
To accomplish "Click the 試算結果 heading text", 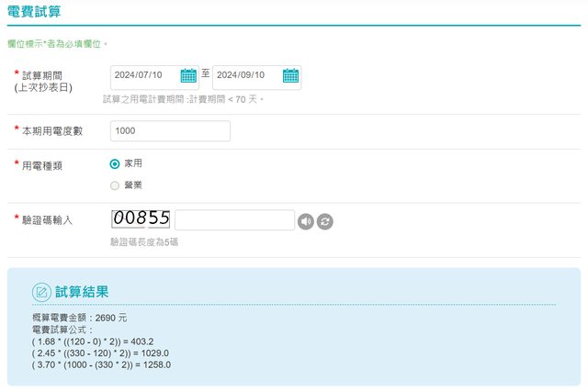I will 83,292.
